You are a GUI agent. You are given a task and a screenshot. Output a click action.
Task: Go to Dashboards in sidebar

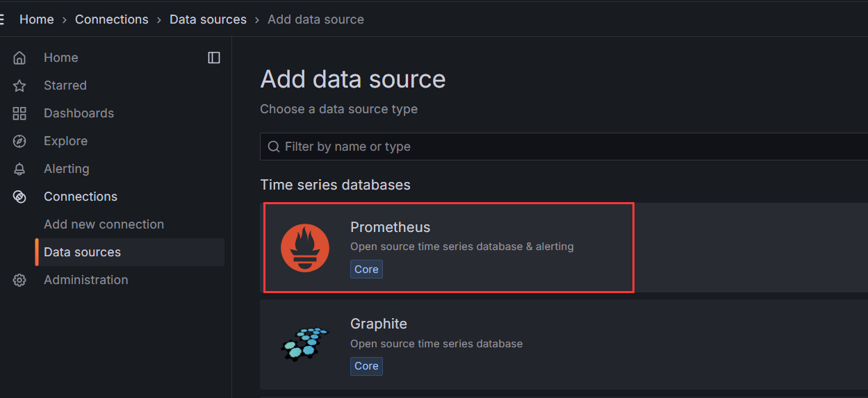(79, 113)
